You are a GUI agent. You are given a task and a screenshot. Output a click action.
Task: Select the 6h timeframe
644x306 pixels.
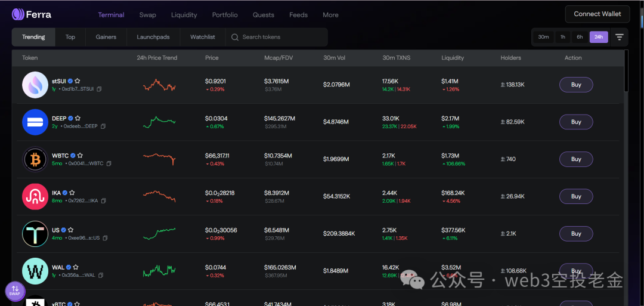coord(580,37)
